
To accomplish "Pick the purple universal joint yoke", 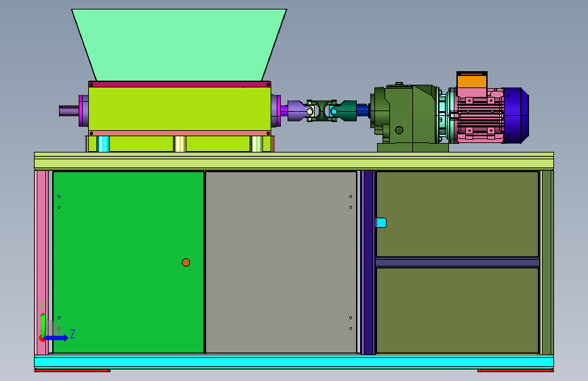I will (x=299, y=111).
